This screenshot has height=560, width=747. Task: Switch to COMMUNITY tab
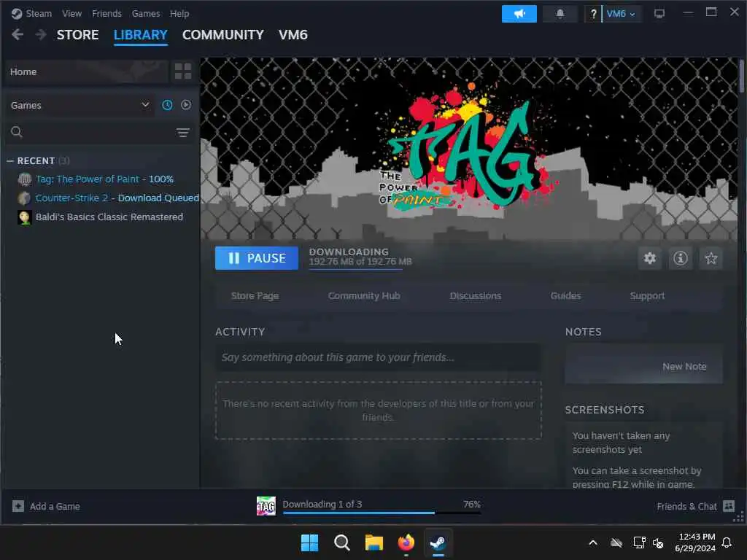(x=223, y=35)
